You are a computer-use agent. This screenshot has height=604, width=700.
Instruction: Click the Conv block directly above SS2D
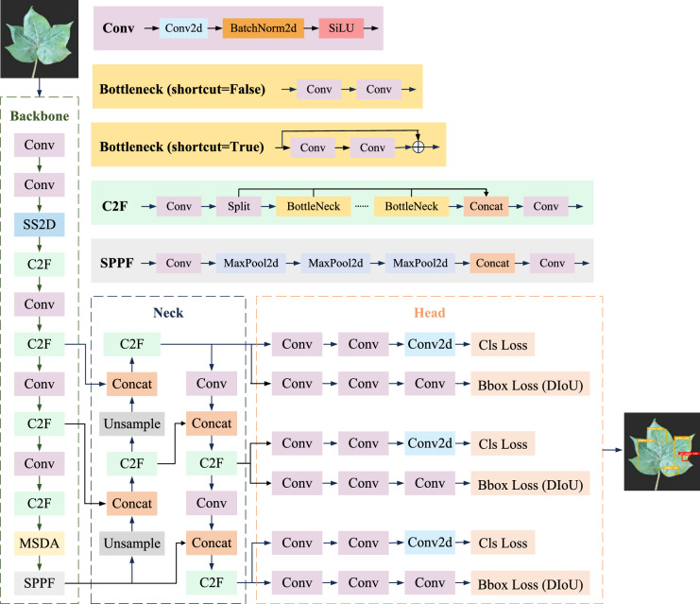[x=40, y=184]
